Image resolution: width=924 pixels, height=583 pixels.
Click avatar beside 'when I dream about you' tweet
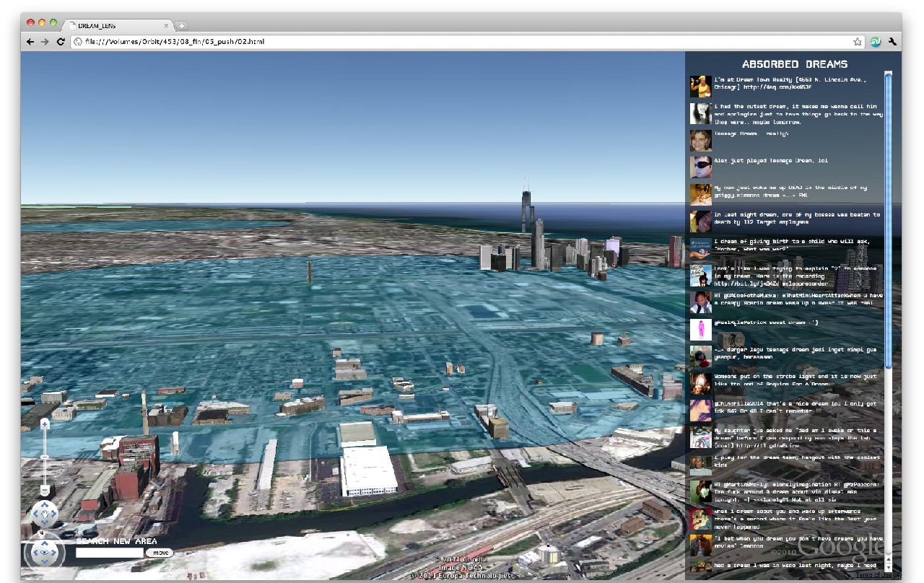point(700,519)
